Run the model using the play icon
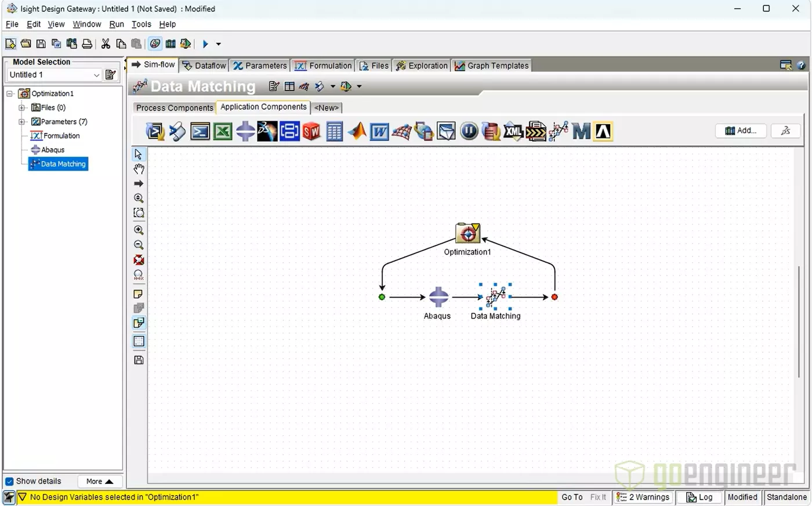Screen dimensions: 812x506 [205, 44]
